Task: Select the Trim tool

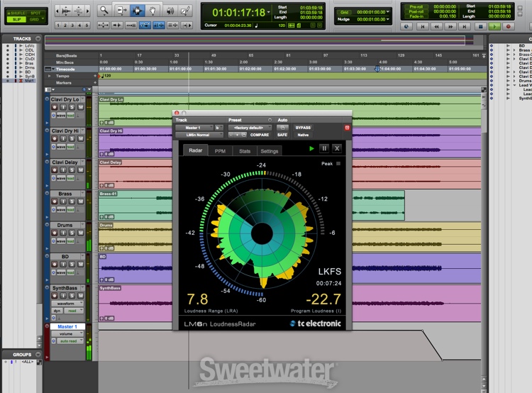Action: (121, 11)
